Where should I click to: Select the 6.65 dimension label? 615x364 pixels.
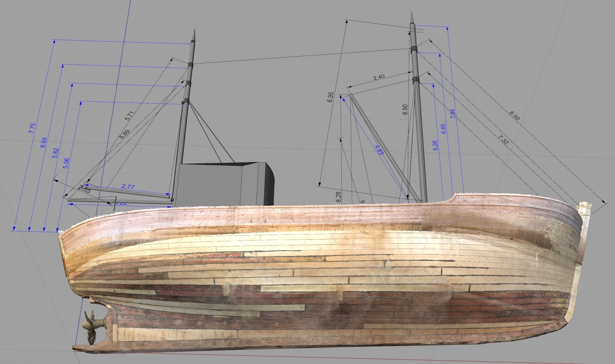coord(444,129)
